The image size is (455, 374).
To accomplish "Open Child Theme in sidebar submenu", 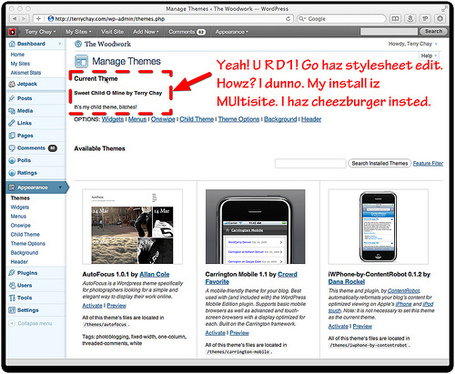I will [25, 234].
